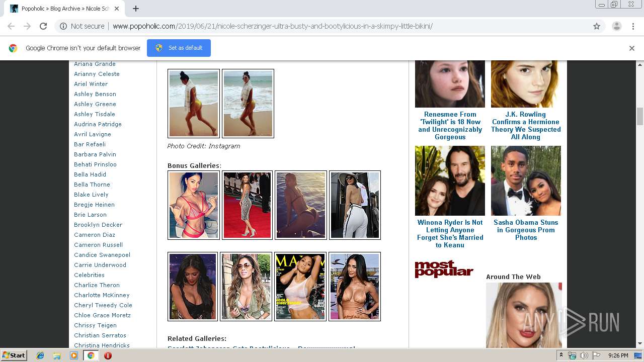This screenshot has height=362, width=644.
Task: Open the Barbara Palvin sidebar link
Action: (x=95, y=154)
